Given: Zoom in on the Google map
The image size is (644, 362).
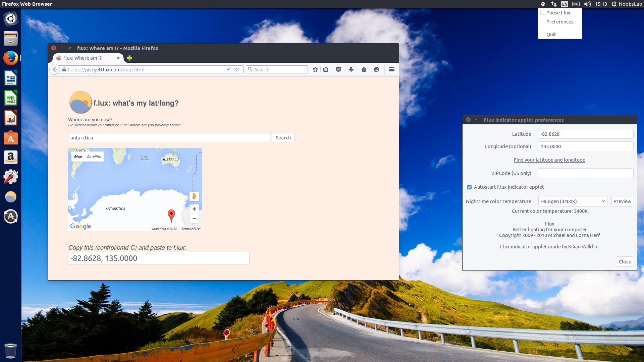Looking at the screenshot, I should point(194,209).
